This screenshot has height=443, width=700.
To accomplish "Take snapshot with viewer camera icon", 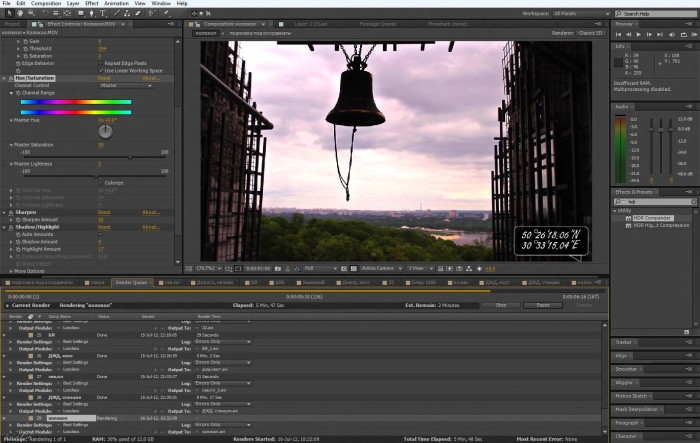I will (278, 269).
